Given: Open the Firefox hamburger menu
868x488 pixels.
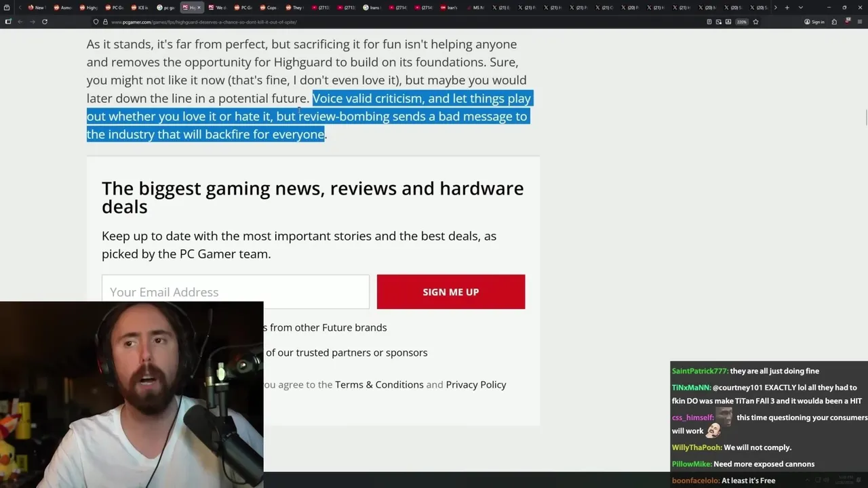Looking at the screenshot, I should coord(859,22).
